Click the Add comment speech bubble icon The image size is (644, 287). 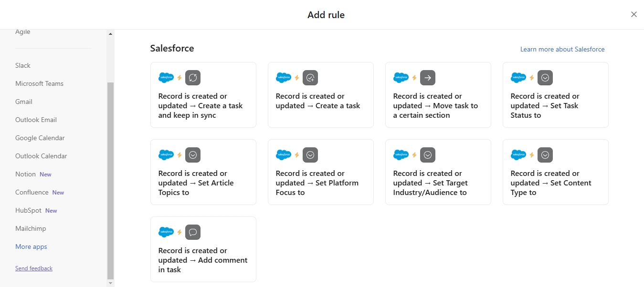point(193,232)
